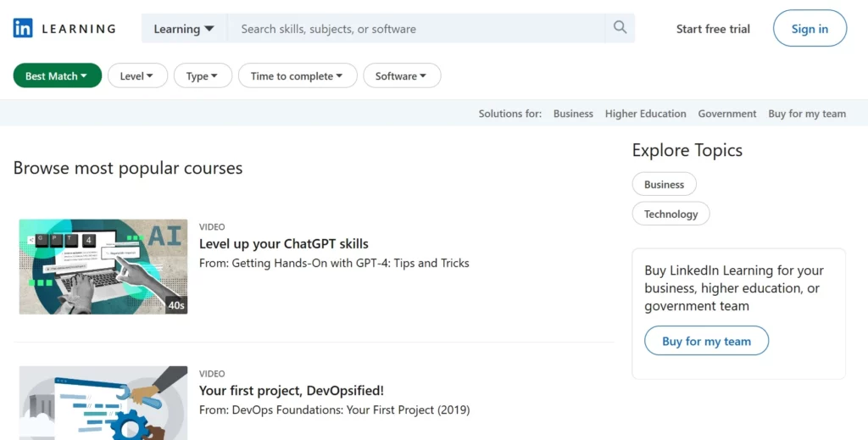Click the Sign in button

(x=810, y=28)
